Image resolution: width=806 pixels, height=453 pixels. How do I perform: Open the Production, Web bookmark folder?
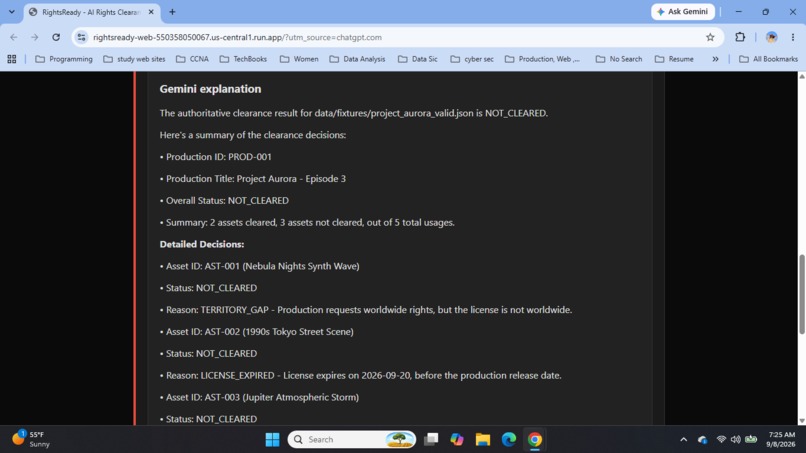click(x=543, y=59)
